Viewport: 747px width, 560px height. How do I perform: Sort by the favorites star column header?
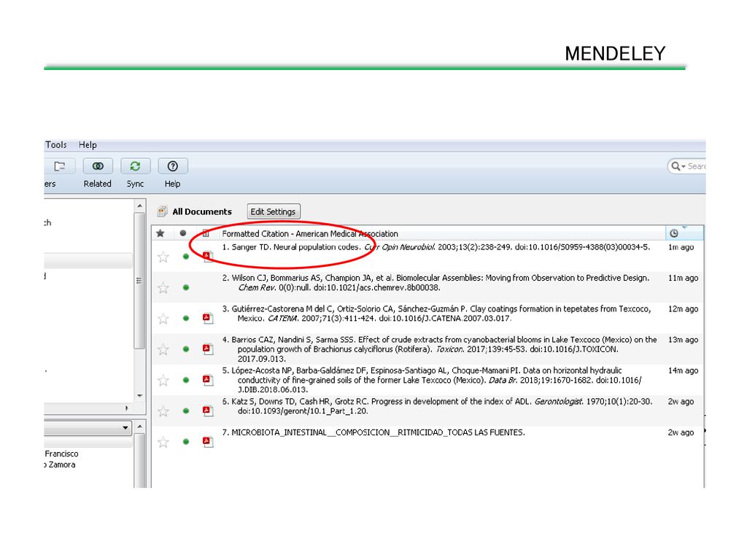coord(160,233)
